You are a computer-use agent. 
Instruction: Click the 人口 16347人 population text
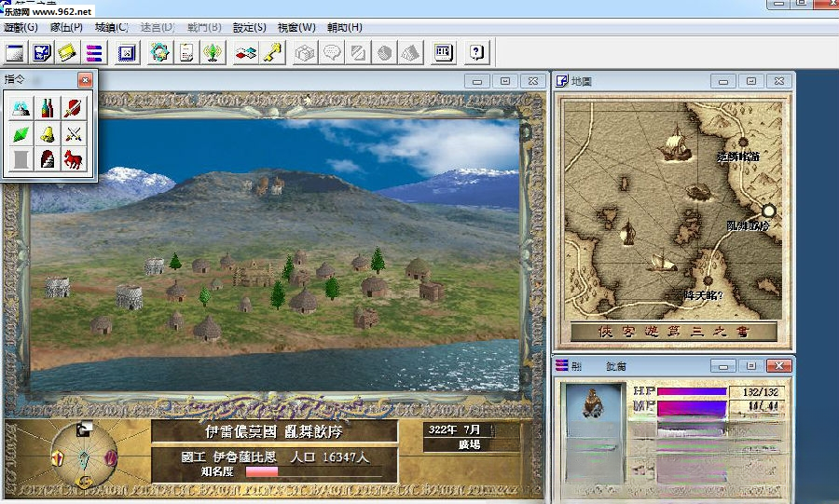tap(329, 457)
